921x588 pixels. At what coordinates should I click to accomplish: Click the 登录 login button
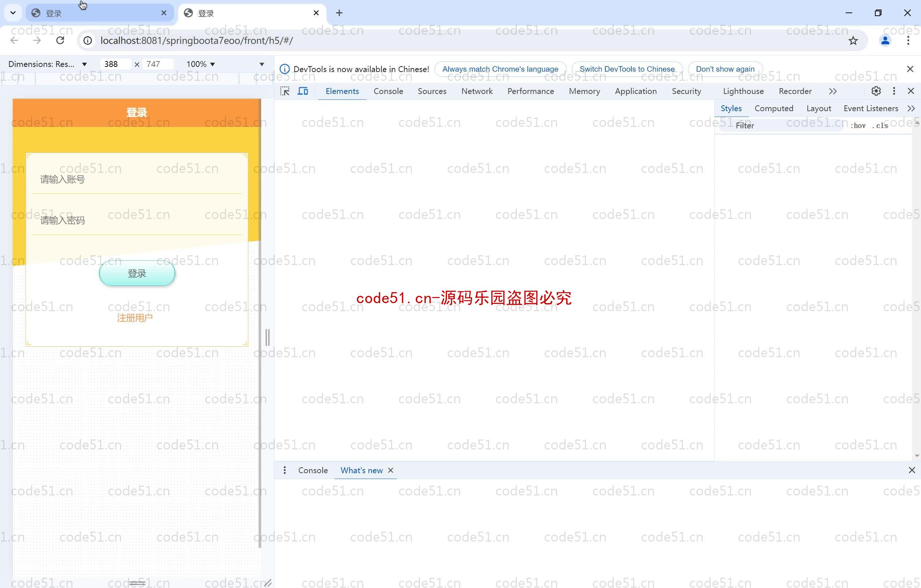(x=137, y=273)
